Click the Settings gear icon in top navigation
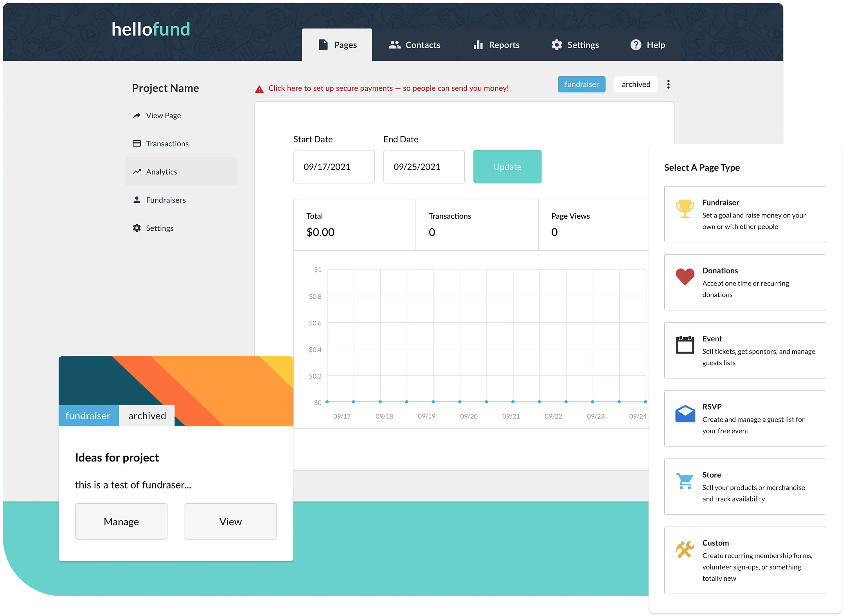The height and width of the screenshot is (616, 845). [x=557, y=45]
